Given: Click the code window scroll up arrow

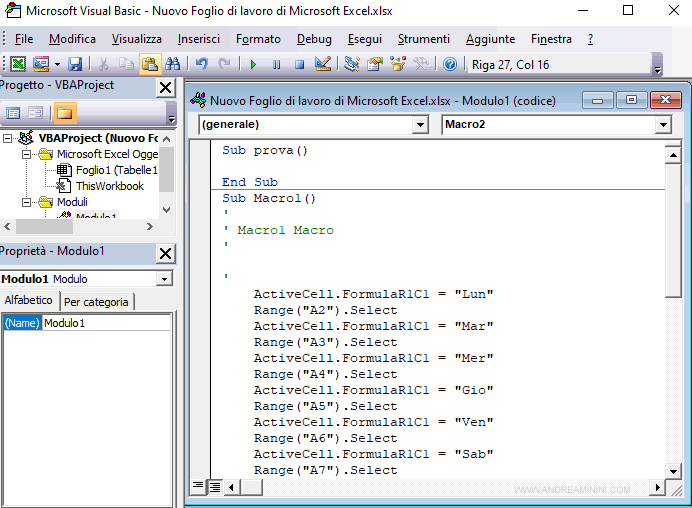Looking at the screenshot, I should click(x=673, y=155).
